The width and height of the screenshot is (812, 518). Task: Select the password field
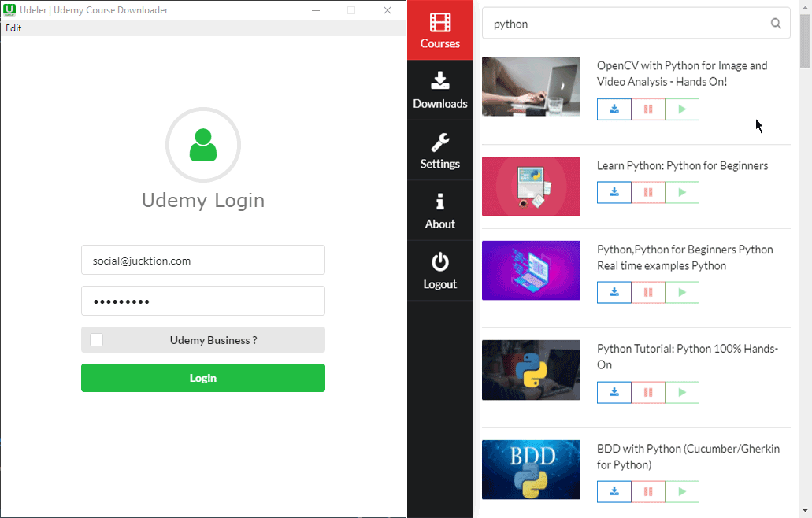coord(202,300)
